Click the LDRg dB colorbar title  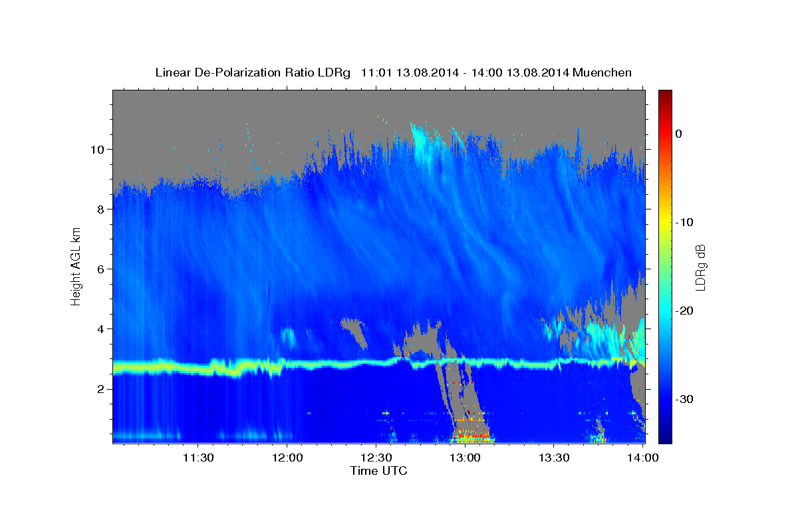[700, 267]
